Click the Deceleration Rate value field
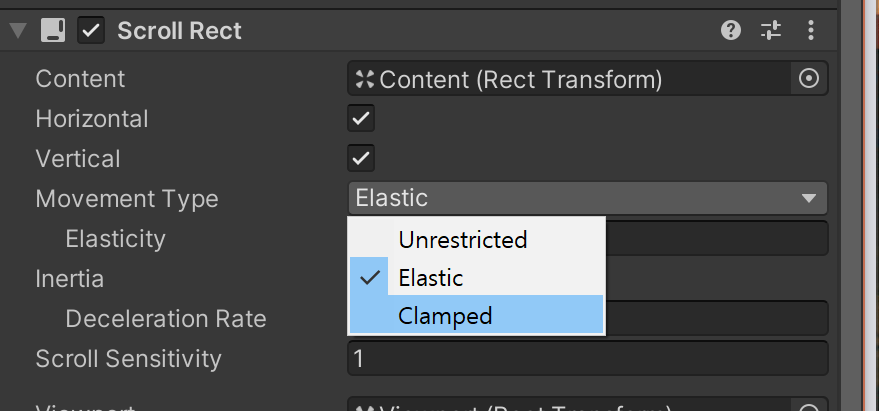The width and height of the screenshot is (879, 411). click(716, 318)
